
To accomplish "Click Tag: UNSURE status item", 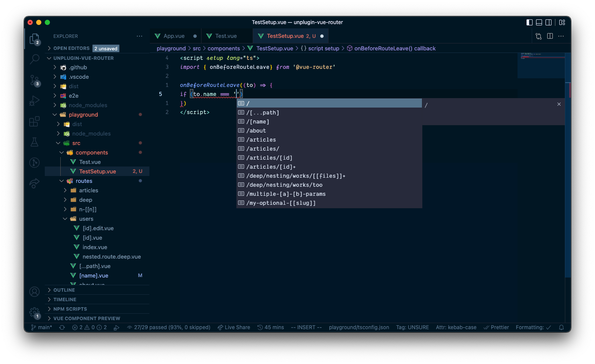I will [412, 327].
